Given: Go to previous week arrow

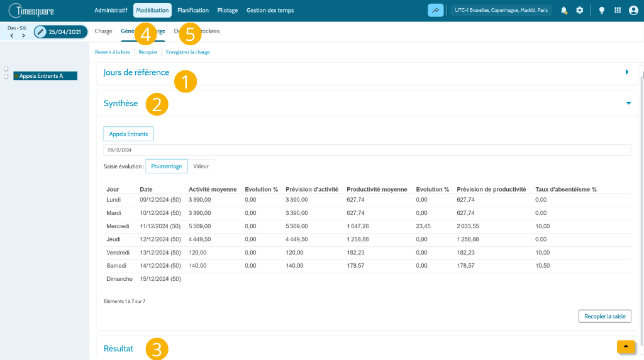Looking at the screenshot, I should pyautogui.click(x=12, y=36).
